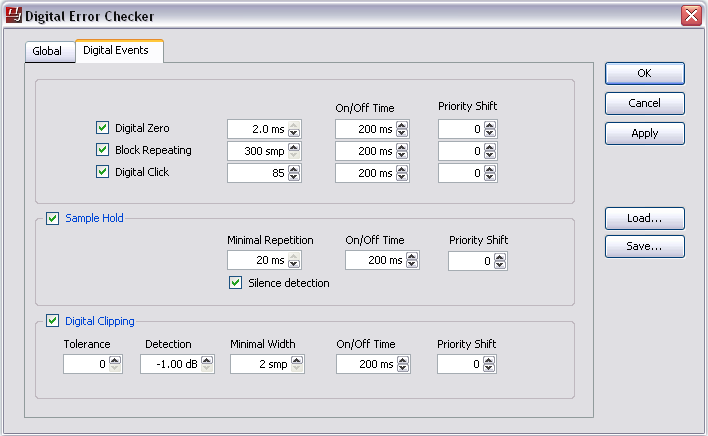Image resolution: width=708 pixels, height=436 pixels.
Task: Increase Sample Hold Minimal Repetition spinner
Action: [294, 256]
